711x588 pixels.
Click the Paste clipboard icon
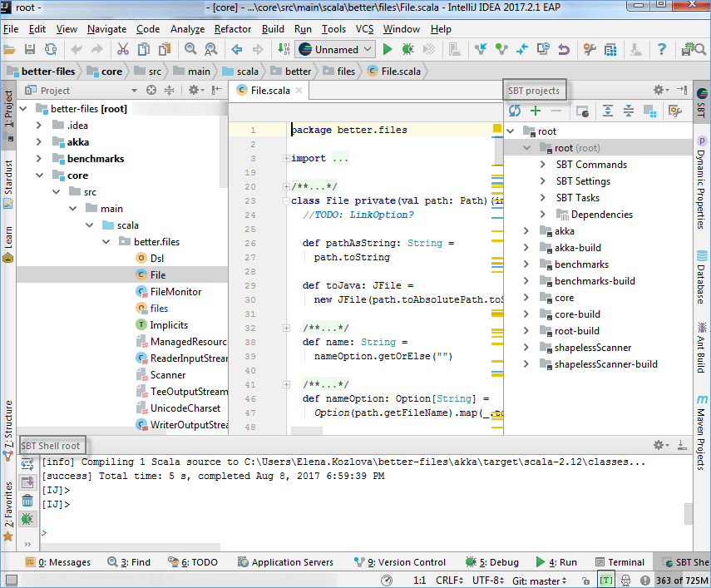click(x=165, y=49)
